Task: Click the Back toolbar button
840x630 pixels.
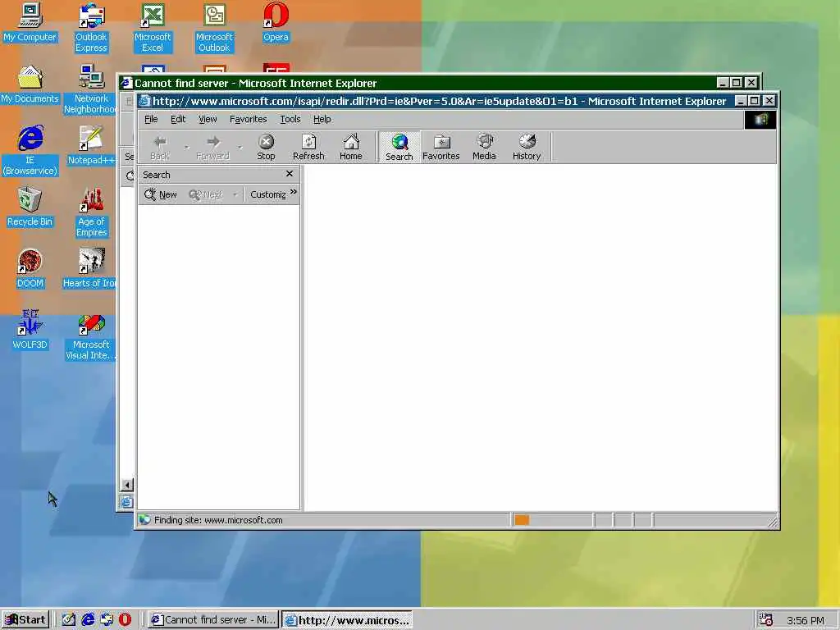Action: pos(160,147)
